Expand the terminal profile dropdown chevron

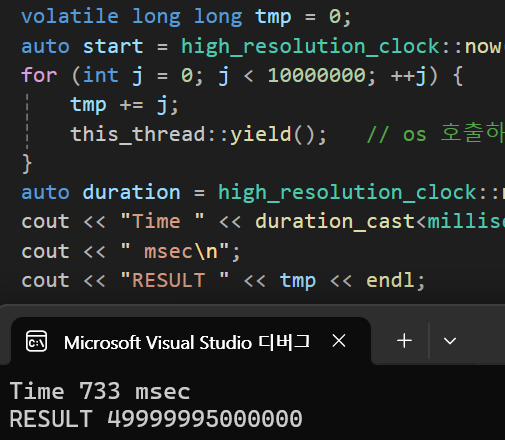click(x=450, y=341)
